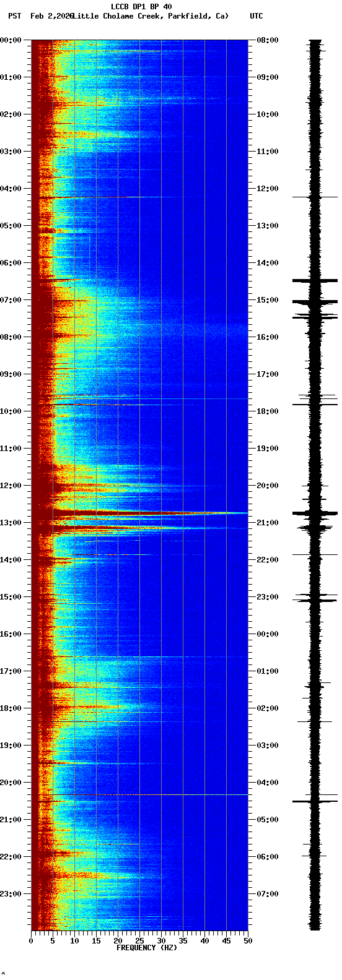Click the seismogram spike near 04:15 PST
Screen dimensions: 342x980
point(315,197)
